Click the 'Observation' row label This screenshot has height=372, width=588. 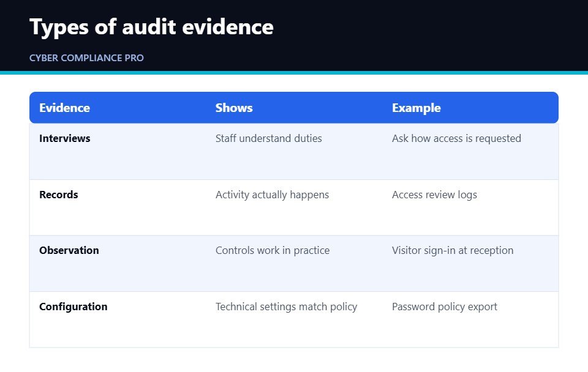[69, 250]
